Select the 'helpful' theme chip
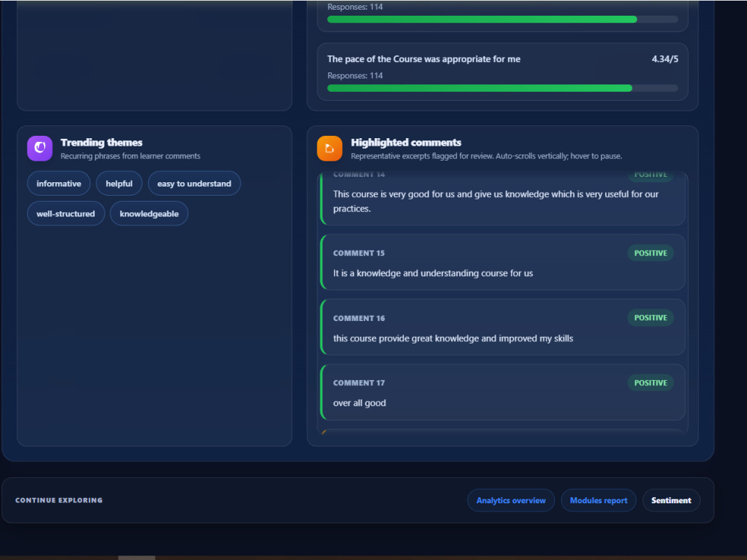This screenshot has width=747, height=560. tap(119, 184)
